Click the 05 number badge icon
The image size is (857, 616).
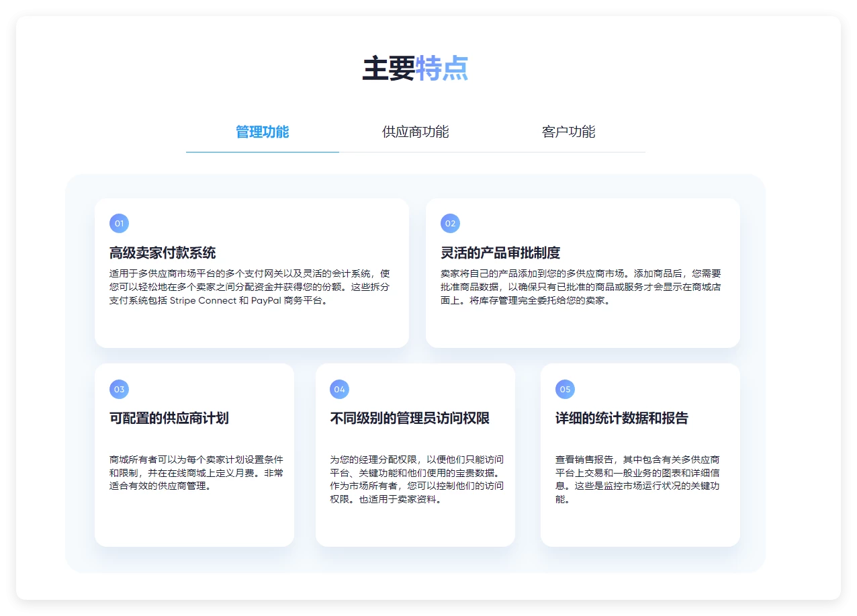click(565, 389)
